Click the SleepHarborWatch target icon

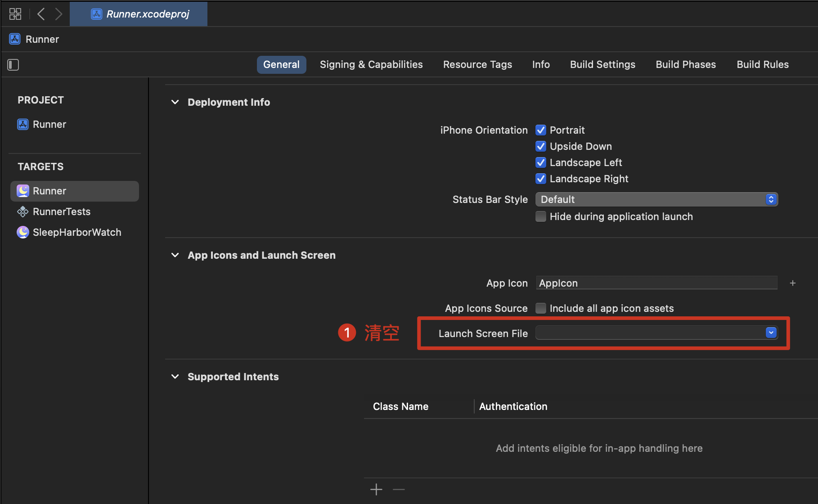[23, 232]
